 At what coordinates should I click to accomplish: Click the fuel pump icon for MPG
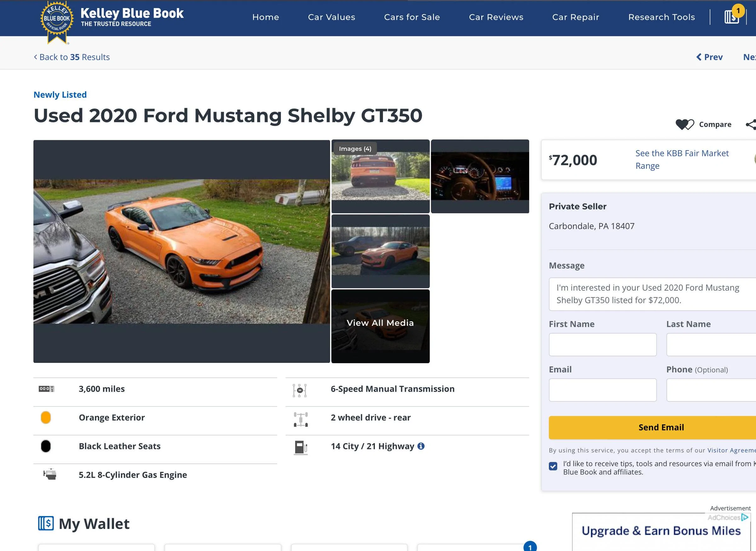pyautogui.click(x=301, y=448)
